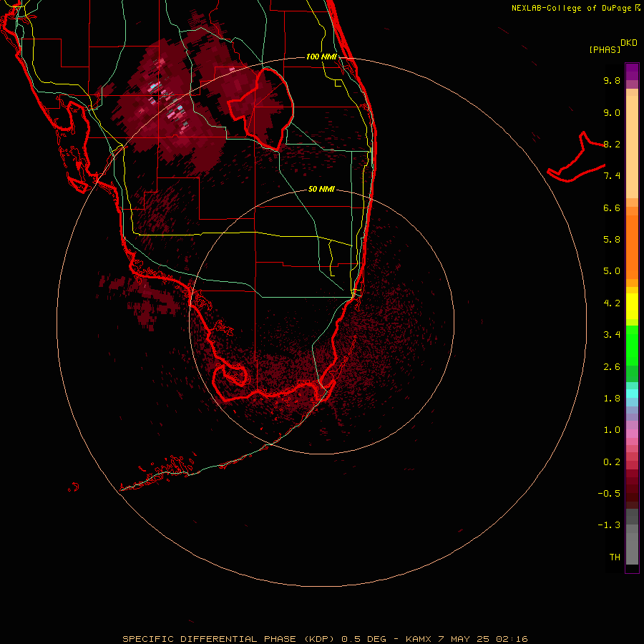Click the purple segment atop the color bar
Viewport: 644px width, 644px height.
click(x=632, y=72)
